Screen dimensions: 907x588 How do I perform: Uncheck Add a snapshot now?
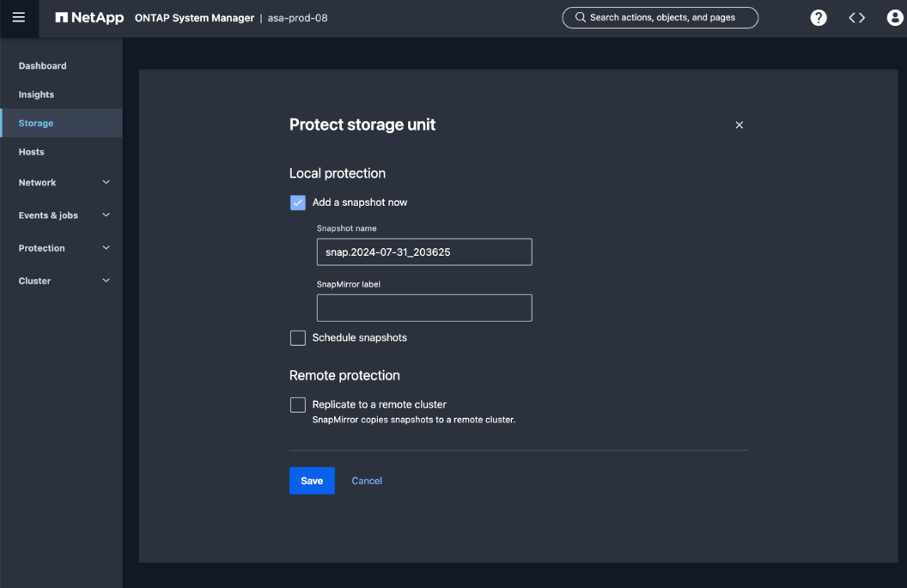tap(298, 203)
